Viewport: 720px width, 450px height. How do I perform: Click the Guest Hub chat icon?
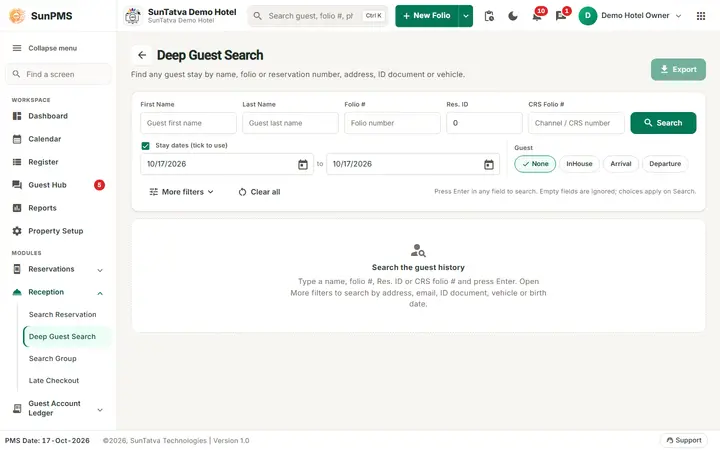(x=17, y=185)
